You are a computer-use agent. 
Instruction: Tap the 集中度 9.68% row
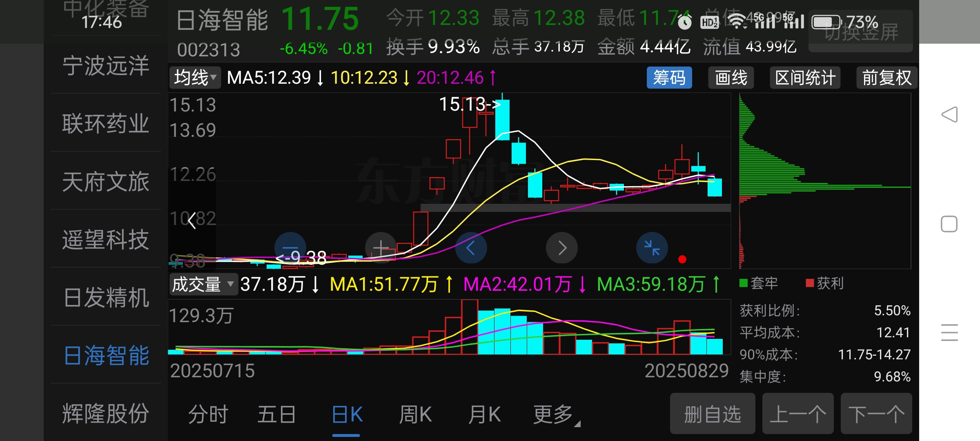(825, 376)
